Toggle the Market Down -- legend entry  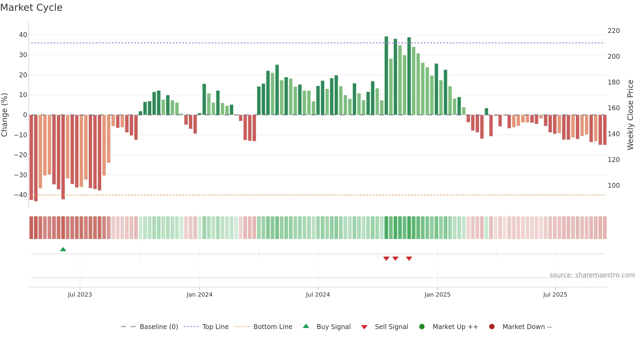(x=520, y=327)
